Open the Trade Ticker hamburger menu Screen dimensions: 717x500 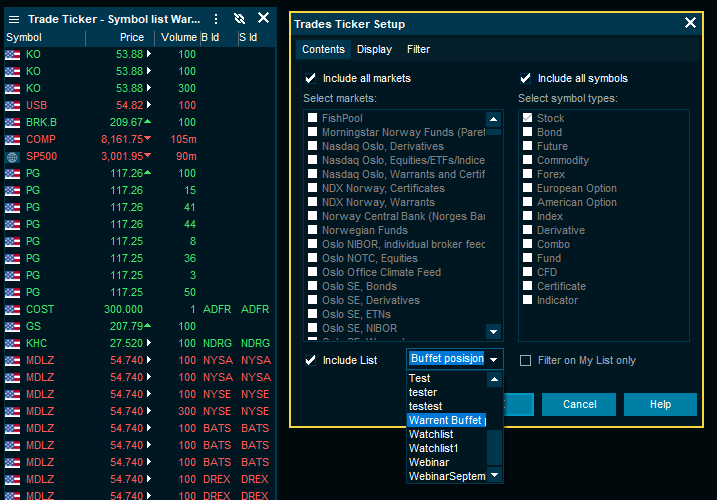(x=13, y=18)
